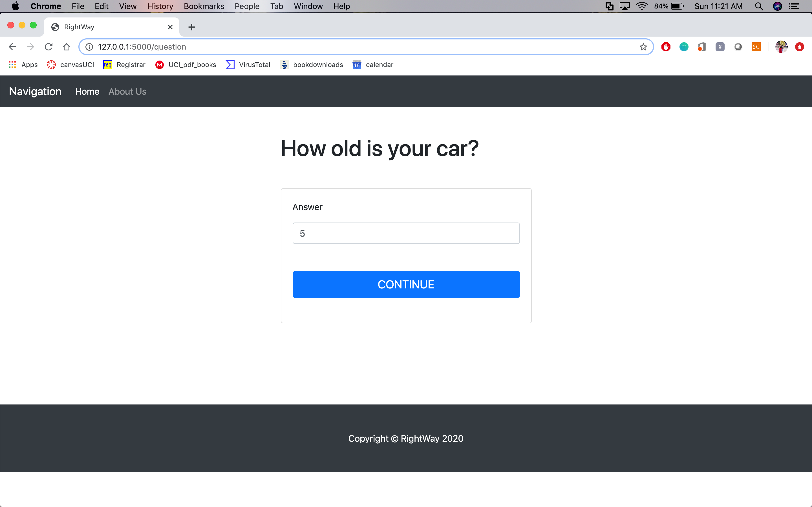Open the site information icon in address bar
Image resolution: width=812 pixels, height=507 pixels.
(x=89, y=46)
